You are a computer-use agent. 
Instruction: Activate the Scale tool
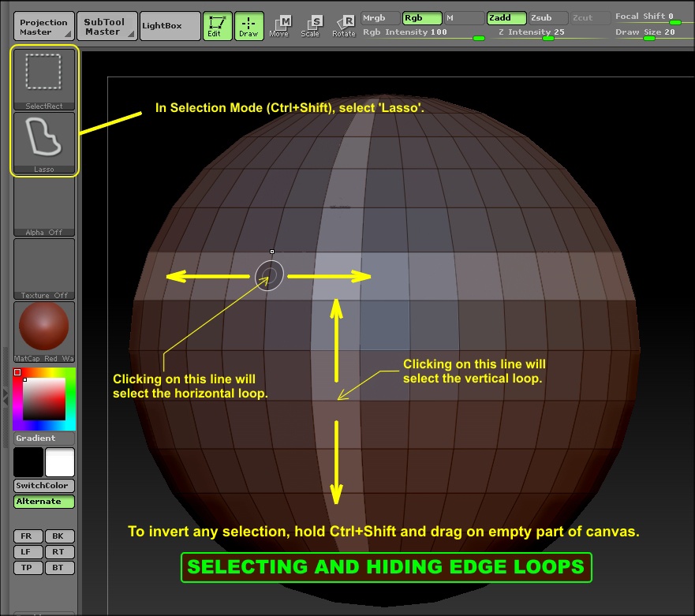(x=310, y=26)
